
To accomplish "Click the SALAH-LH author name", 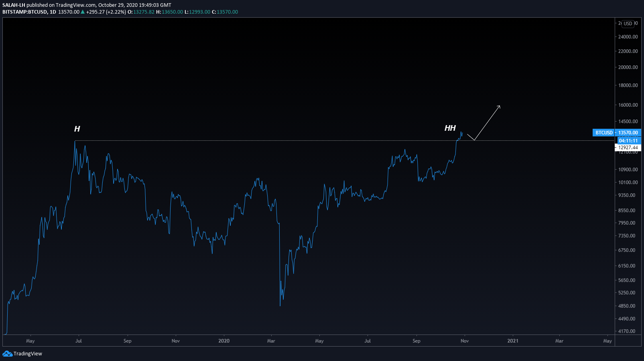I will point(14,5).
